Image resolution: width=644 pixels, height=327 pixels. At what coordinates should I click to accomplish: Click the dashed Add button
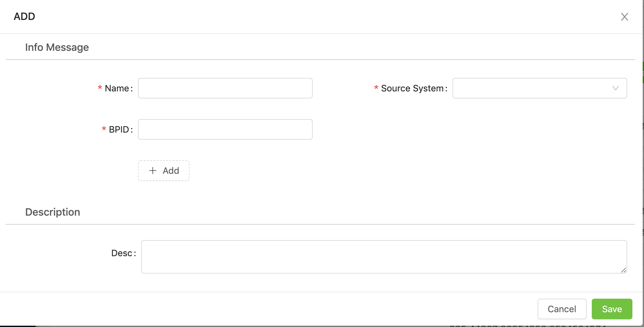tap(164, 171)
